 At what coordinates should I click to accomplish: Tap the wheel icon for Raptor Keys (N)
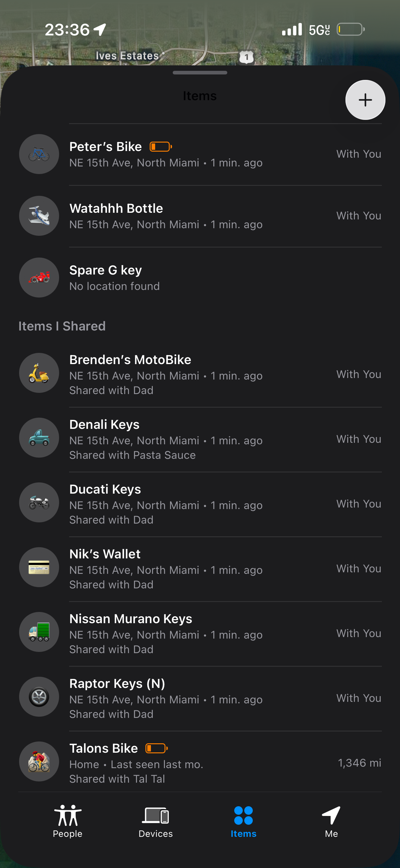pos(39,696)
